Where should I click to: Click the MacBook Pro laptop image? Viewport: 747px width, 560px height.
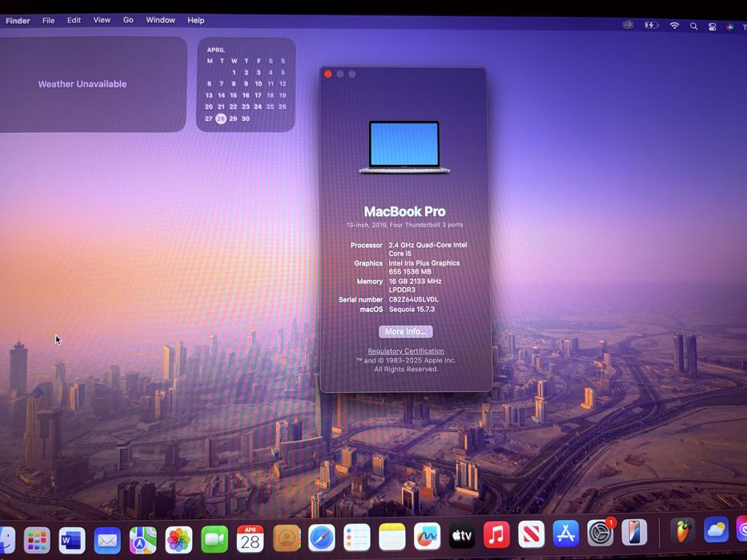pyautogui.click(x=404, y=147)
